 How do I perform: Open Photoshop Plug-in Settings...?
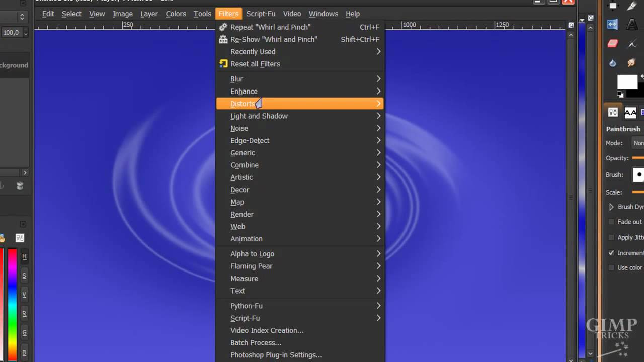(300, 355)
